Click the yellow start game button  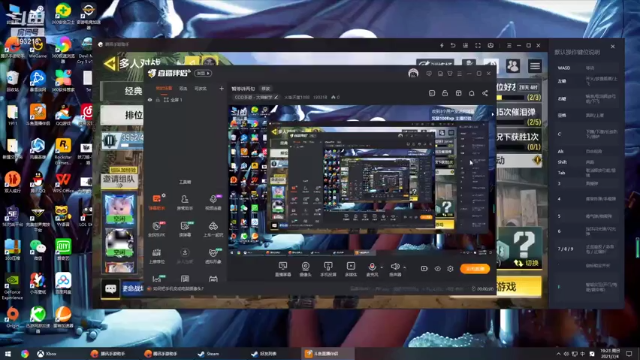click(x=519, y=287)
